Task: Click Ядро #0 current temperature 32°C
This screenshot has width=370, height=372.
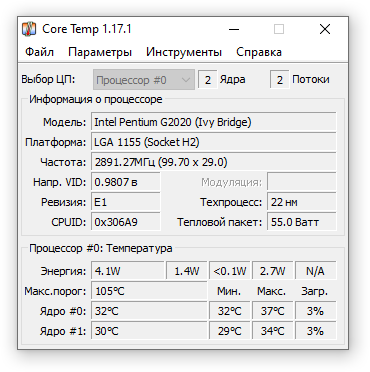Action: (x=149, y=311)
